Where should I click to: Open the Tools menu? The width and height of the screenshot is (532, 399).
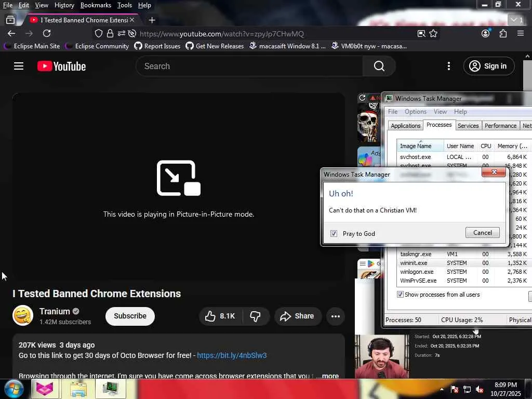tap(125, 5)
